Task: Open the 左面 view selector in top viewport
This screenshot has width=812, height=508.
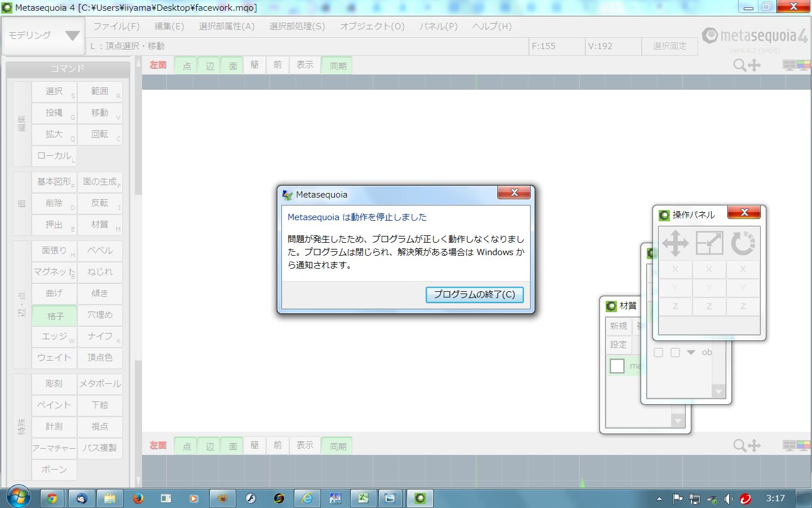Action: [158, 65]
